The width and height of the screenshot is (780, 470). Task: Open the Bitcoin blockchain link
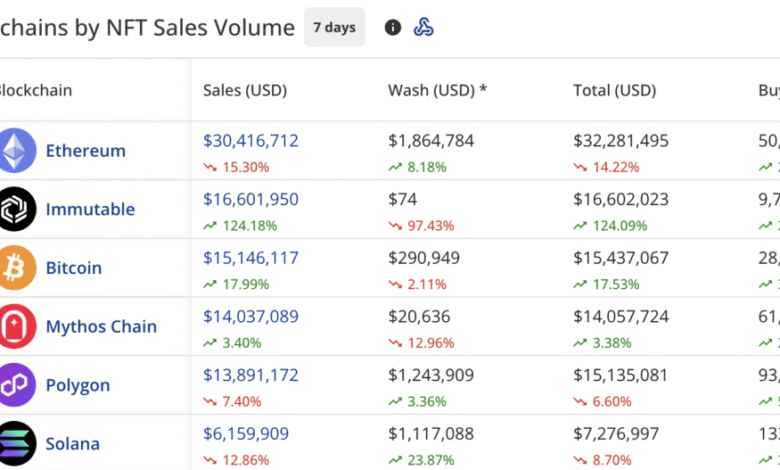click(74, 268)
